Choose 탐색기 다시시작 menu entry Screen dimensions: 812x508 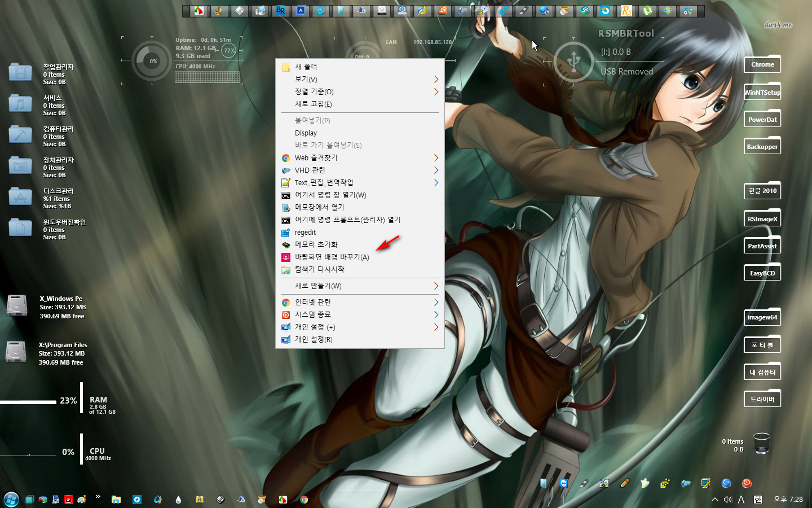(360, 269)
